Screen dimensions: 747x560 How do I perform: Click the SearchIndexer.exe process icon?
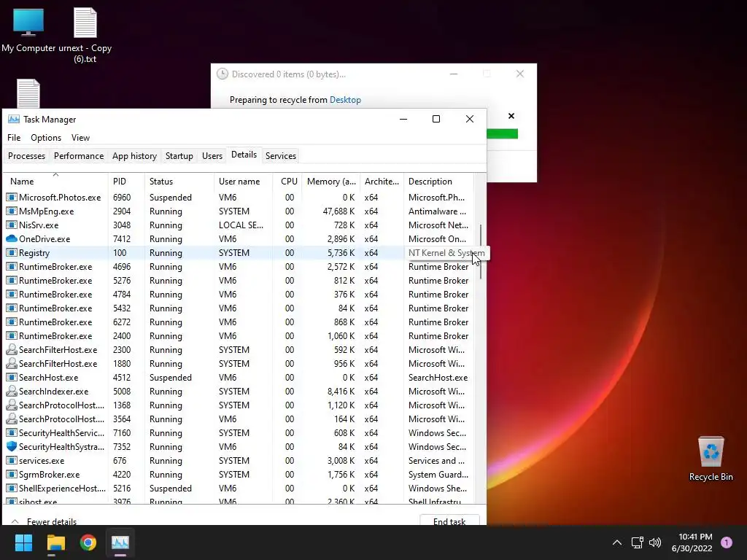[x=12, y=392]
